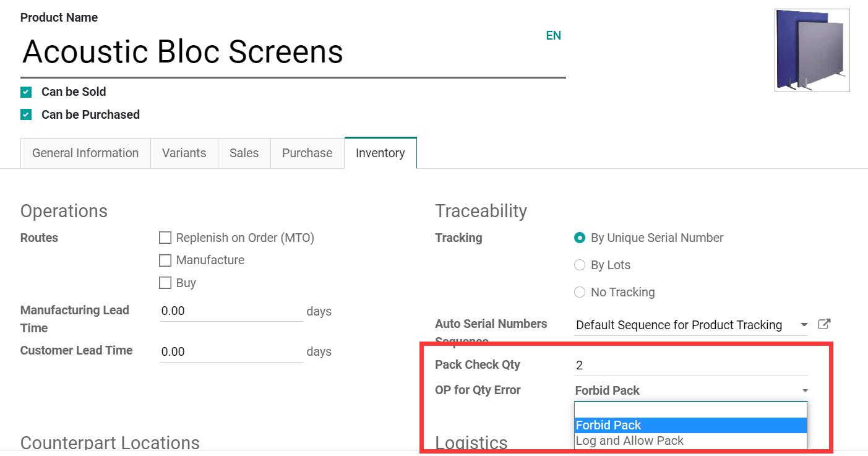The image size is (868, 456).
Task: Click the Pack Check Qty input field
Action: pos(690,366)
